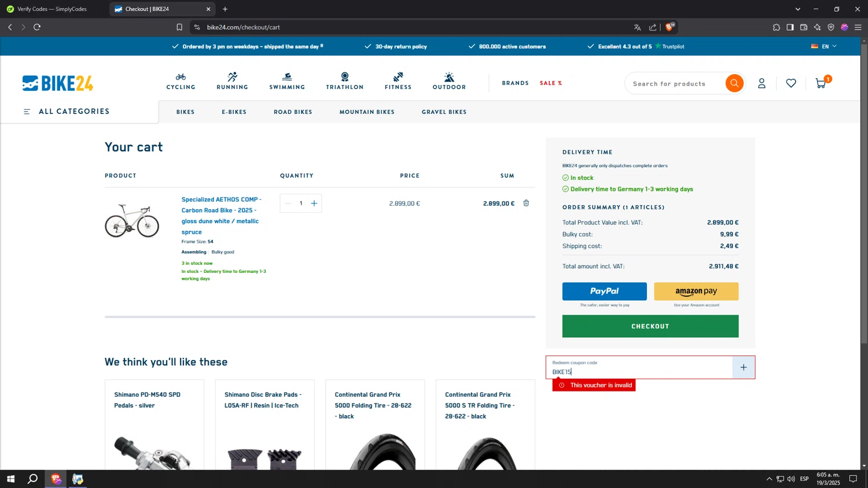Go back in browser history
This screenshot has width=868, height=488.
(10, 27)
